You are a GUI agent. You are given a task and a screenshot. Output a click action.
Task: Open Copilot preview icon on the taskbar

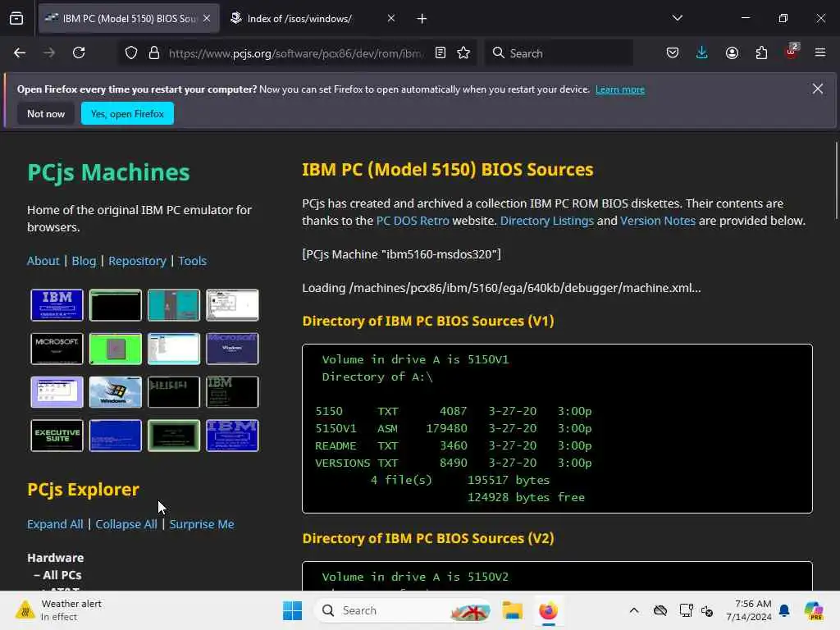[814, 610]
